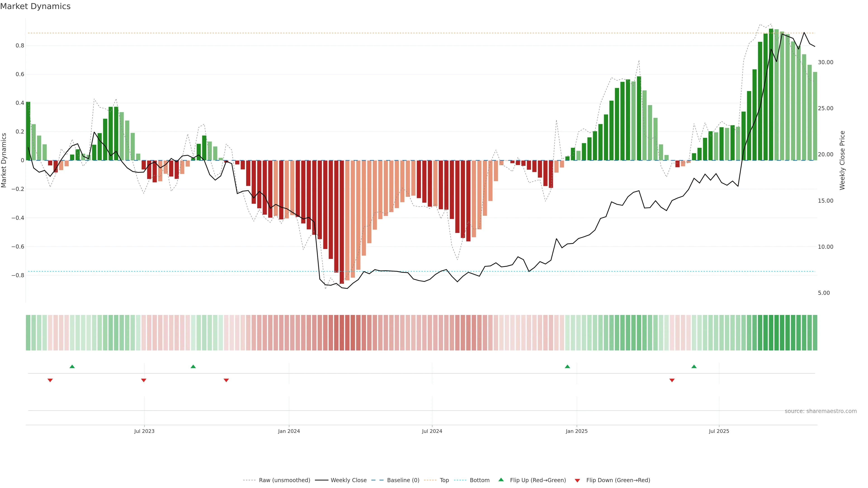
Task: Click the leftmost red flip-down triangle marker
Action: tap(50, 380)
